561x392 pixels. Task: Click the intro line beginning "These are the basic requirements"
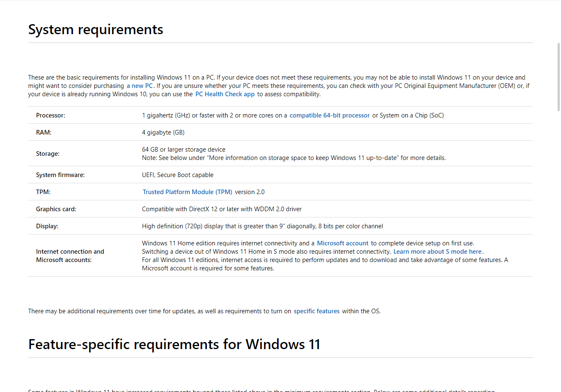[277, 77]
